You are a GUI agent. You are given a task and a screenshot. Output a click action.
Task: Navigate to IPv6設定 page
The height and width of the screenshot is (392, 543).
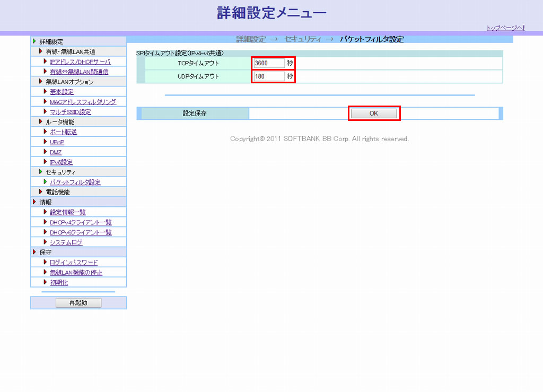pos(61,162)
